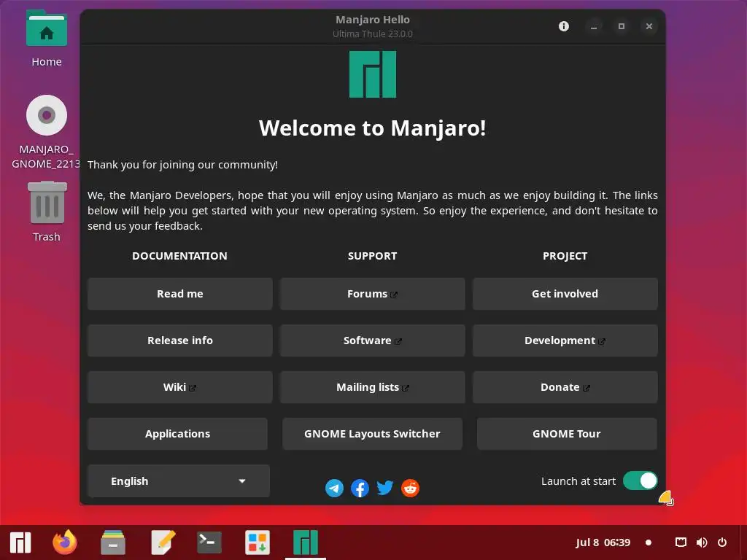Launch the Terminal from taskbar
Image resolution: width=747 pixels, height=560 pixels.
coord(209,542)
